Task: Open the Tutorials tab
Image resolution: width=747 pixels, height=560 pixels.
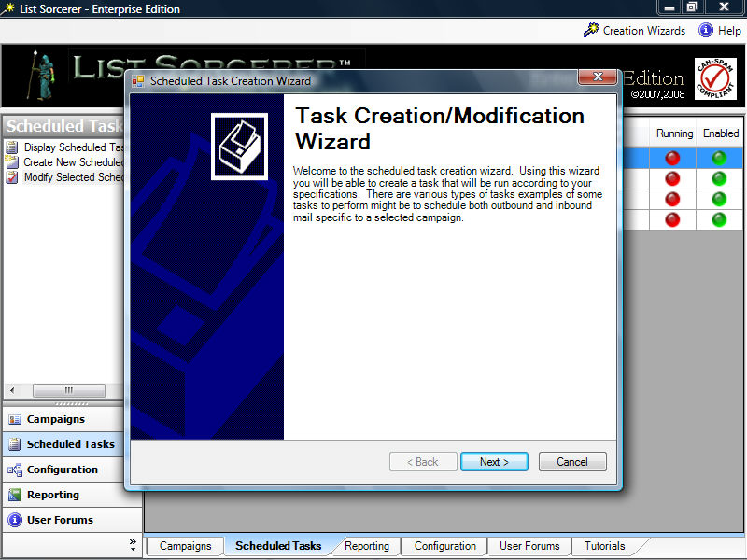Action: (x=604, y=546)
